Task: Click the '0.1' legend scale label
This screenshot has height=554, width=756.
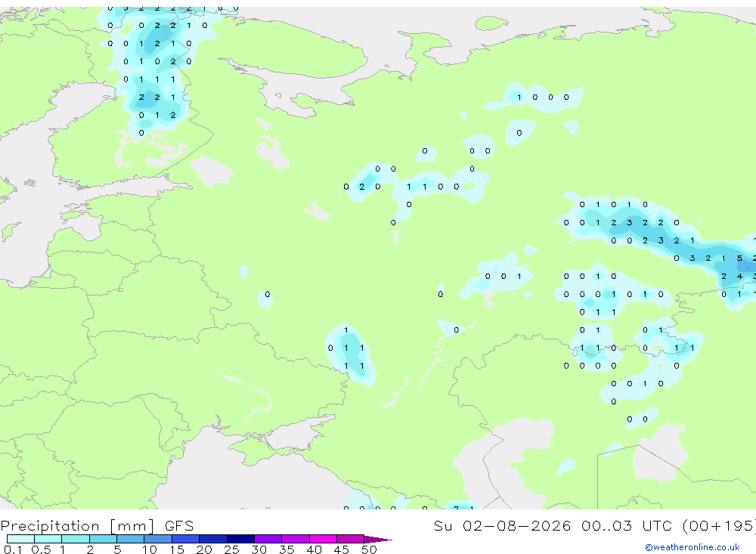Action: tap(13, 549)
